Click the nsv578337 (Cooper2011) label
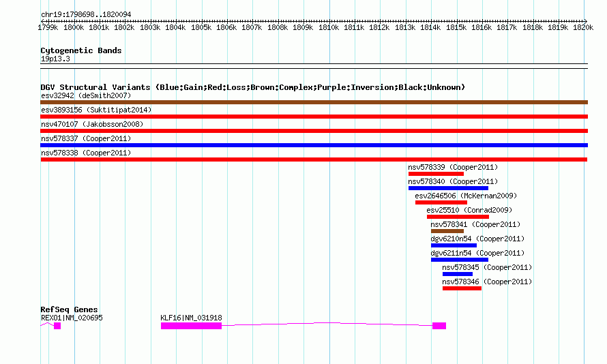The image size is (607, 364). (x=86, y=138)
